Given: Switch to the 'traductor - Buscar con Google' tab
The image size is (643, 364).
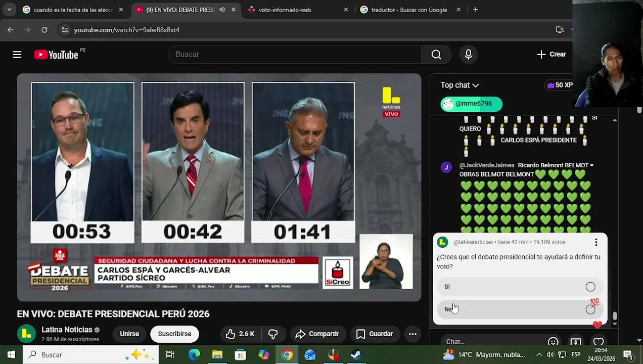Looking at the screenshot, I should (409, 10).
